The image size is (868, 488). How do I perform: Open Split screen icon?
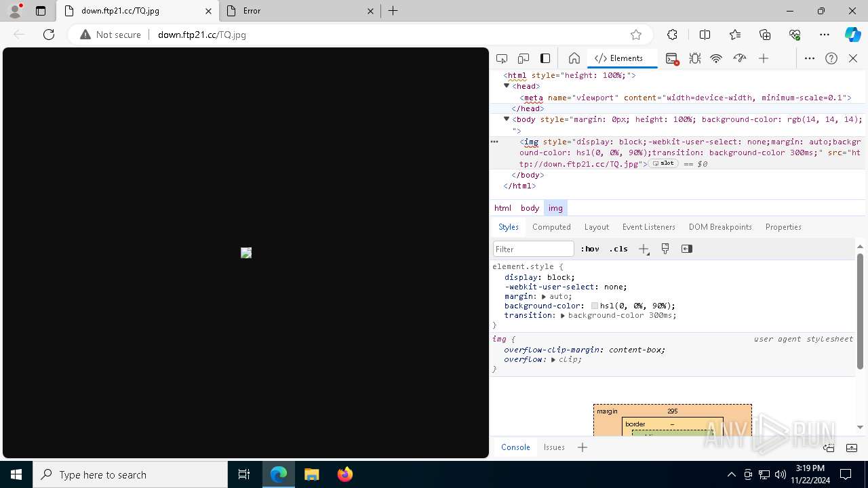(705, 35)
